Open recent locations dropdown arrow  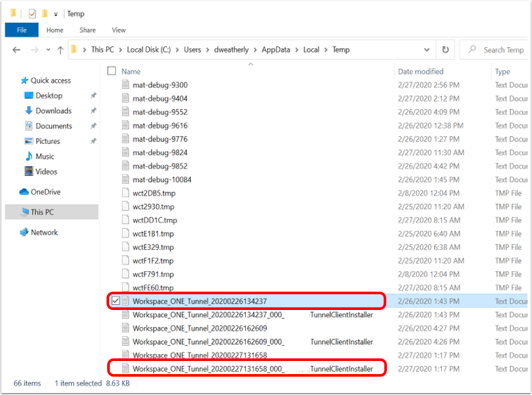click(x=47, y=50)
